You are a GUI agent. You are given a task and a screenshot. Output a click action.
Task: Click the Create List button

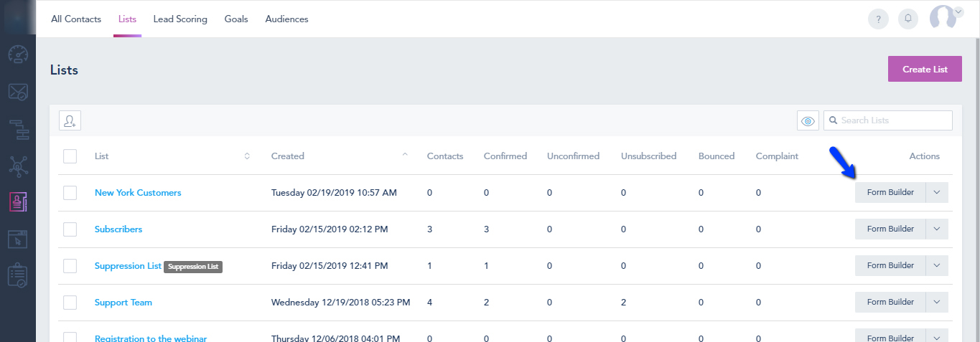[925, 70]
